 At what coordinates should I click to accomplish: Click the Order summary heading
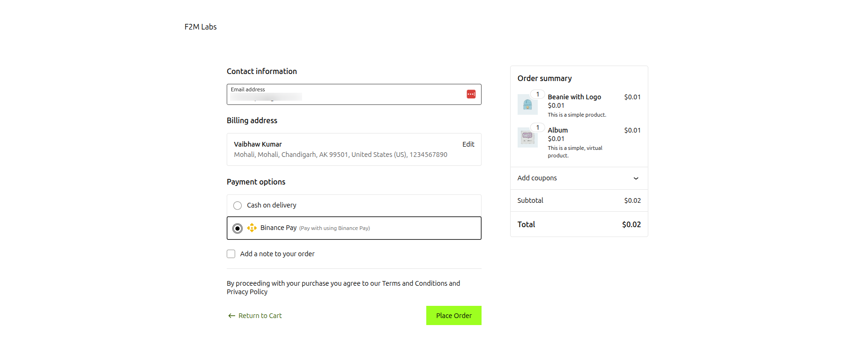tap(545, 78)
